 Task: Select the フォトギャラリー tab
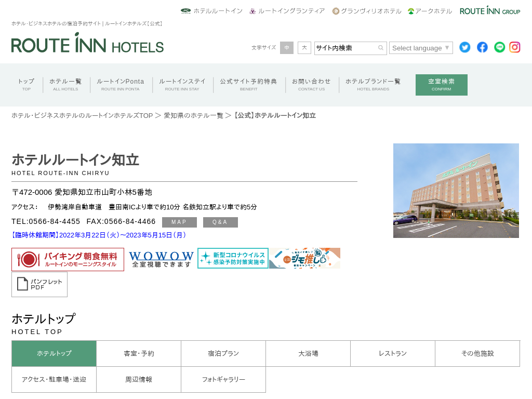[223, 379]
